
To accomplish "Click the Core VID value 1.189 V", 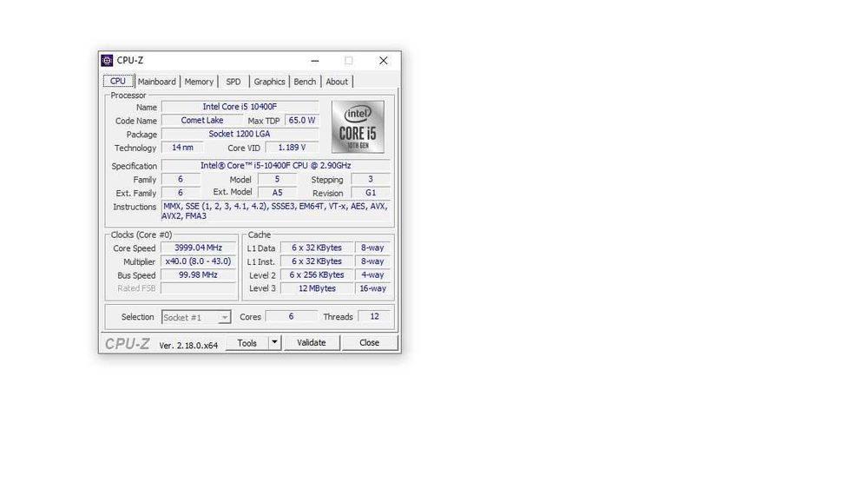I will [x=292, y=148].
